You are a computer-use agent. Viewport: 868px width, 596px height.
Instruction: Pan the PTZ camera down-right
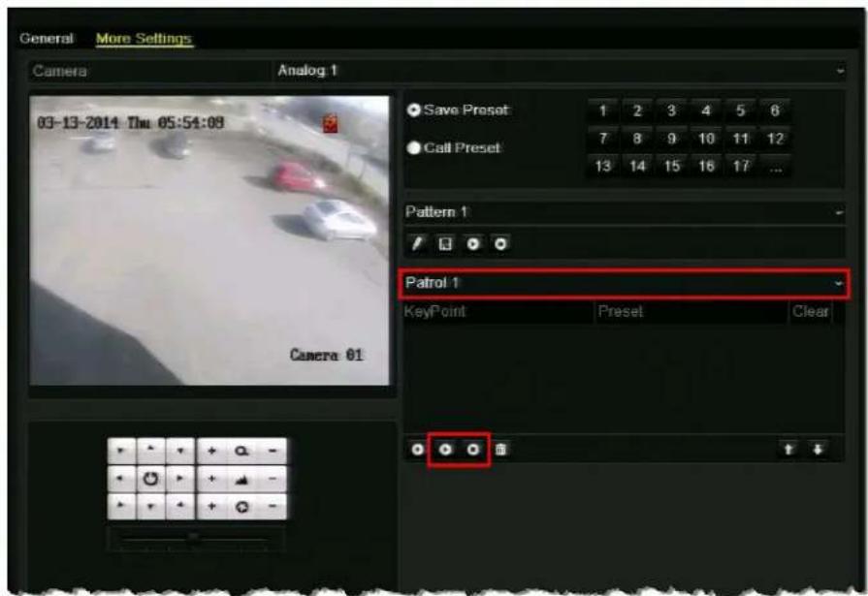pyautogui.click(x=180, y=506)
